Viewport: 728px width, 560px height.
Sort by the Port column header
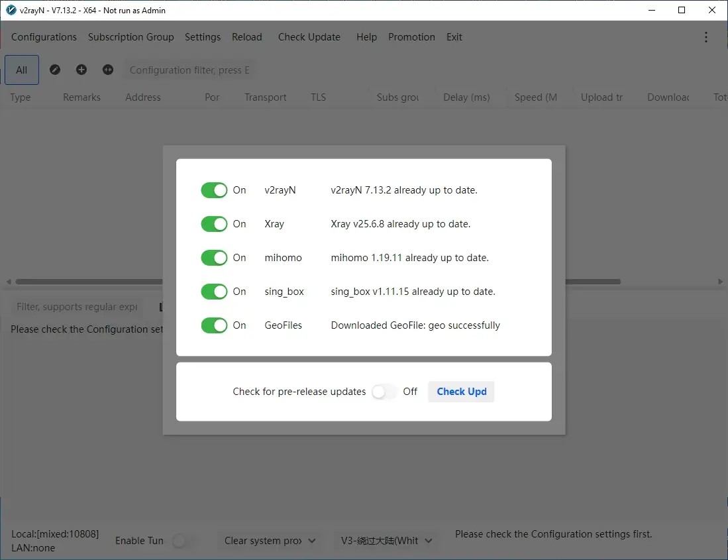[212, 97]
